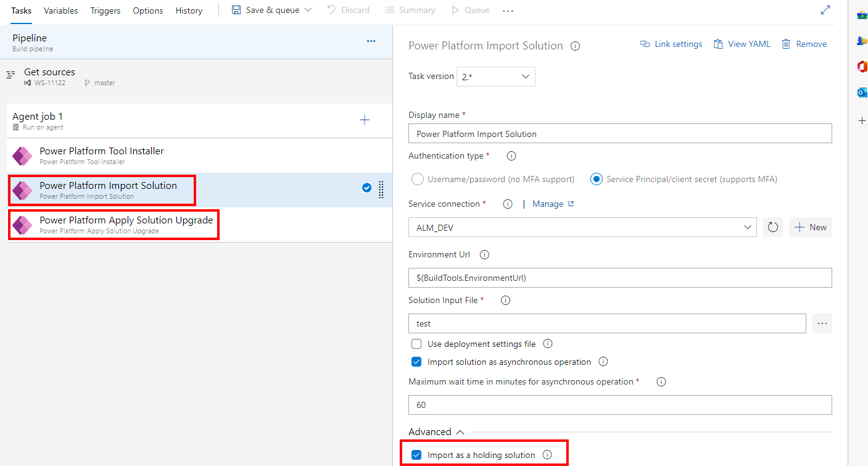Open the Task version dropdown
The height and width of the screenshot is (466, 868).
[495, 76]
